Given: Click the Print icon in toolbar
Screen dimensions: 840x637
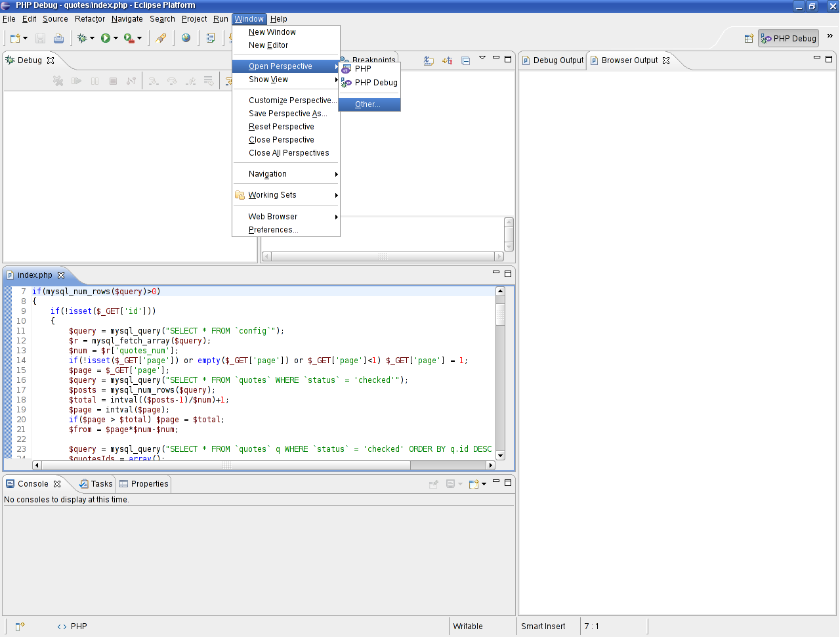Looking at the screenshot, I should [58, 38].
